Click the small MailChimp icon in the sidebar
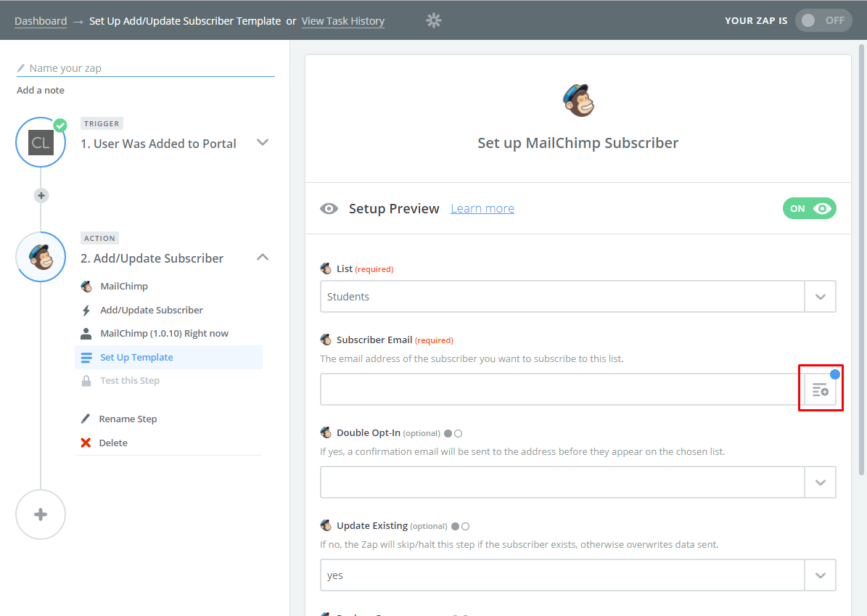This screenshot has height=616, width=867. (x=86, y=286)
